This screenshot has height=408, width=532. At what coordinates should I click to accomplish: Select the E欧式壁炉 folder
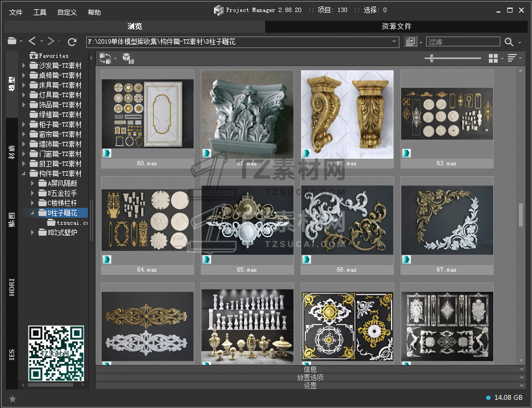click(x=62, y=232)
